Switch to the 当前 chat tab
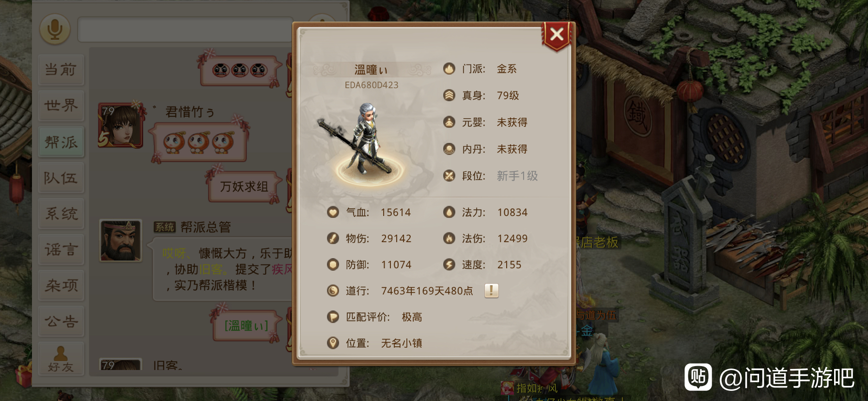 [61, 70]
